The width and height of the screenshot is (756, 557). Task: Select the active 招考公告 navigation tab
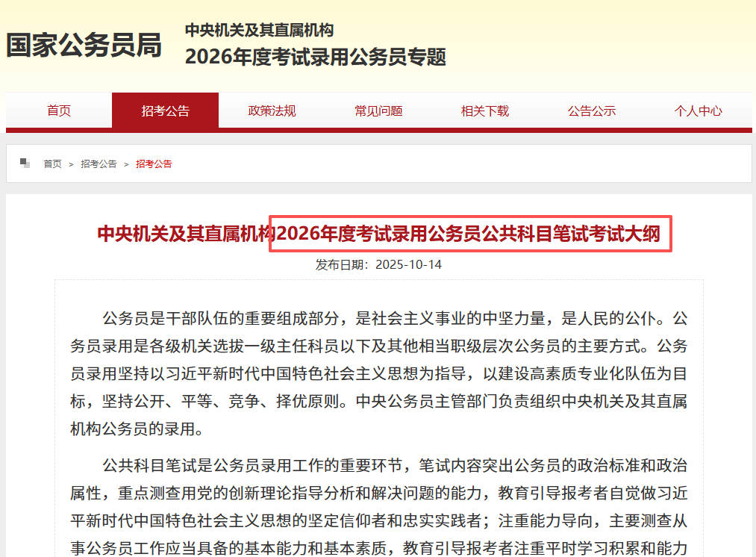click(x=165, y=111)
